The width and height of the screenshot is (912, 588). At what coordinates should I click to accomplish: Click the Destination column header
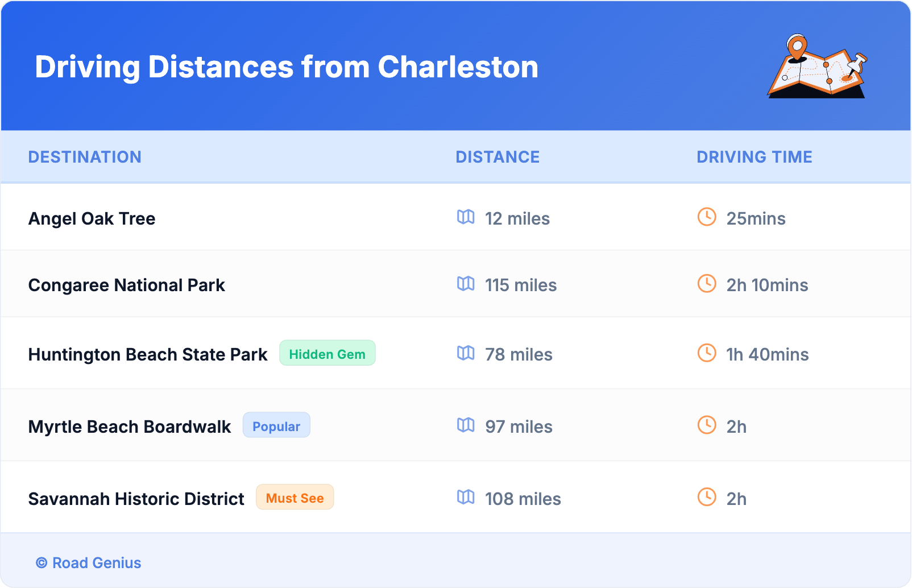[85, 157]
